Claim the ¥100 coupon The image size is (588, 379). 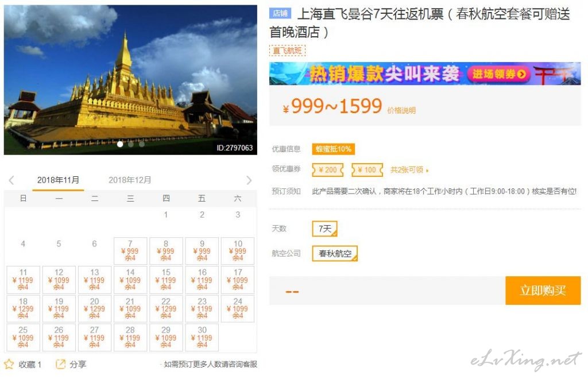(x=367, y=170)
